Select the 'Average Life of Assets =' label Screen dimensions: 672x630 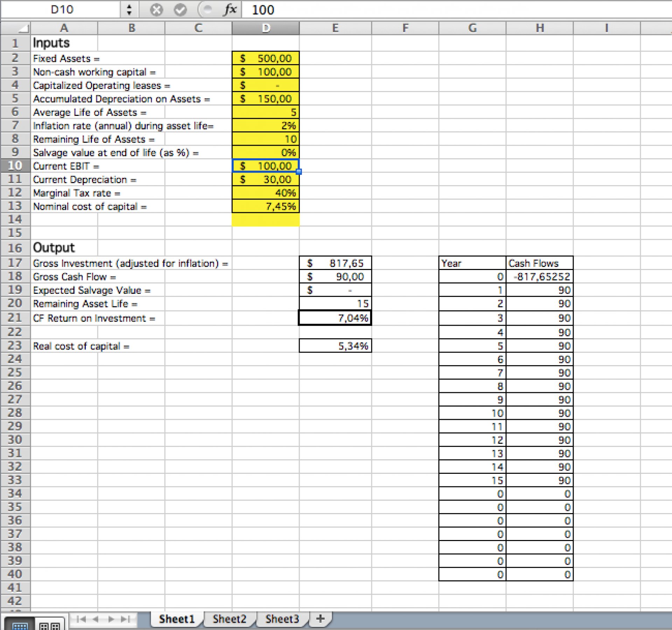90,112
